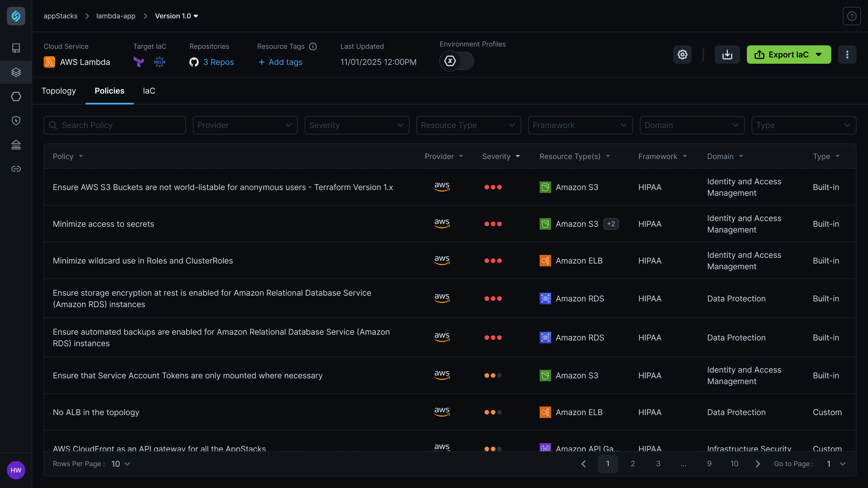The height and width of the screenshot is (488, 868).
Task: Go to page 10
Action: (734, 464)
